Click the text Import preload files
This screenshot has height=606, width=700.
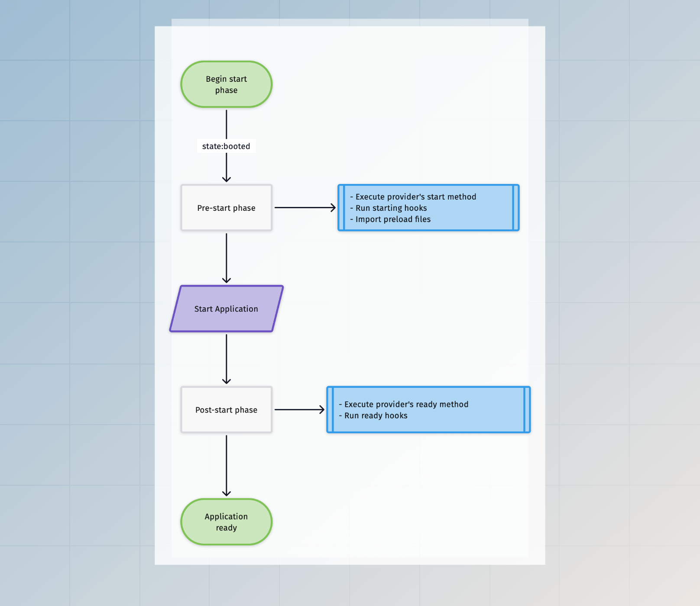(x=390, y=219)
